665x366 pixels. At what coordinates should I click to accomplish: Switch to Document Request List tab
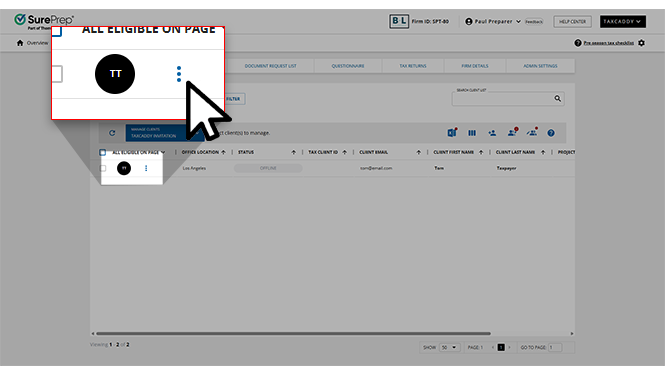(x=271, y=66)
